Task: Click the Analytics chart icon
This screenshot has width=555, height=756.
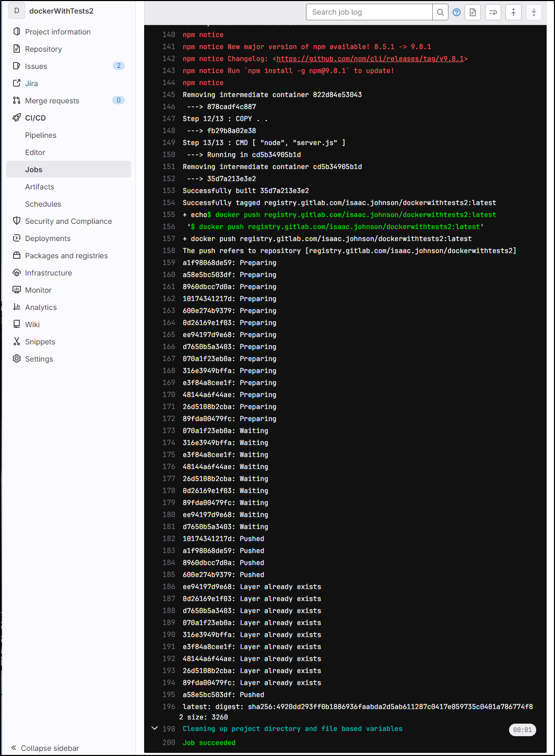Action: pyautogui.click(x=17, y=307)
